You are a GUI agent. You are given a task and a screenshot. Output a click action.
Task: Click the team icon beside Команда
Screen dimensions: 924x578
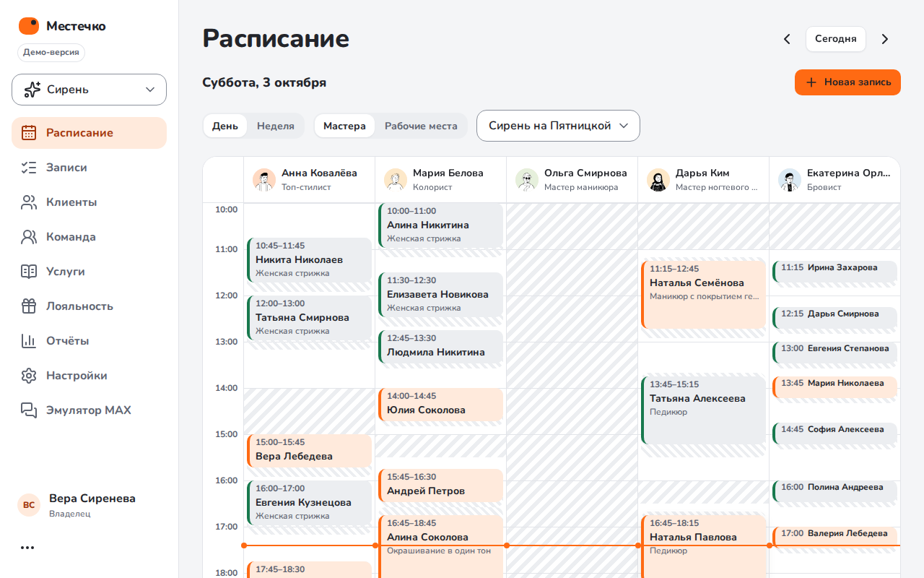(x=29, y=237)
